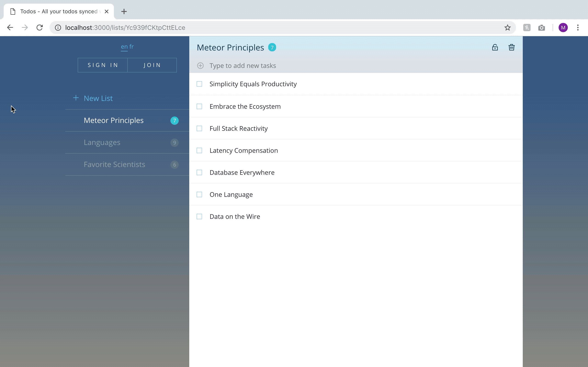
Task: Click the lock icon to make list private
Action: coord(495,47)
